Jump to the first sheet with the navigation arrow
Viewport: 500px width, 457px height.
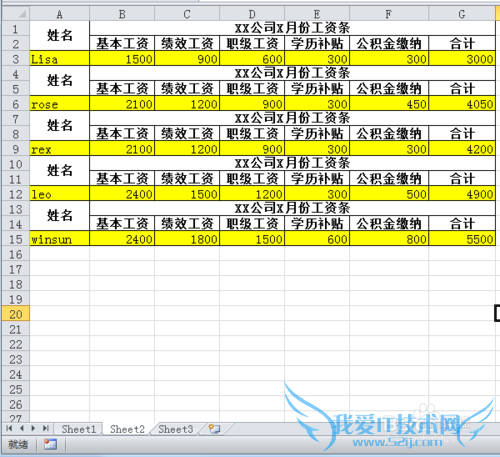[9, 428]
